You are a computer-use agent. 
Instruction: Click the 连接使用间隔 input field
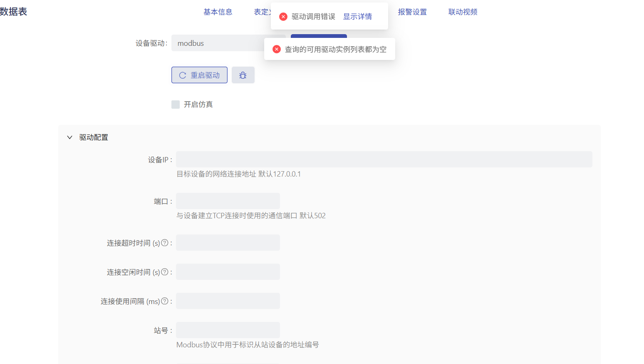[228, 301]
